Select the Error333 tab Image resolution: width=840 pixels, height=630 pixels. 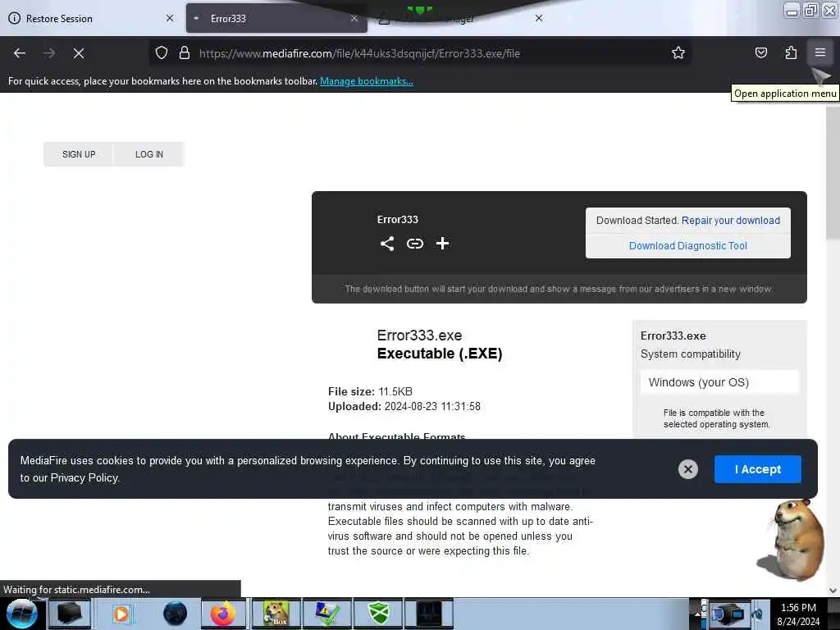pos(276,18)
